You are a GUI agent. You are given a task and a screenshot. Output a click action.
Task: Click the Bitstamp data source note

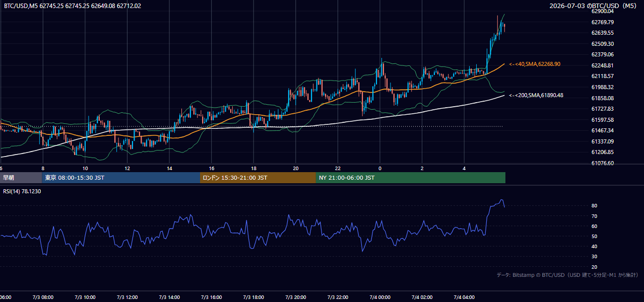pyautogui.click(x=568, y=275)
